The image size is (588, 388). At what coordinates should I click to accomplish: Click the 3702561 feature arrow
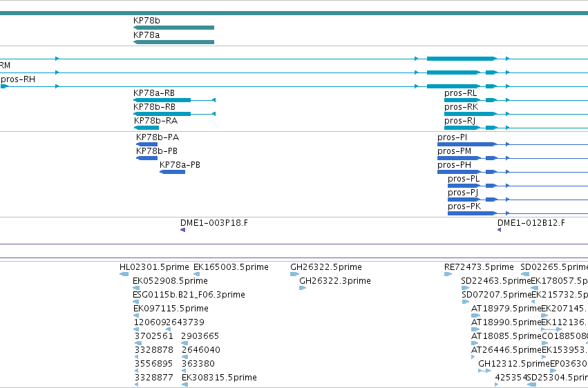[138, 343]
